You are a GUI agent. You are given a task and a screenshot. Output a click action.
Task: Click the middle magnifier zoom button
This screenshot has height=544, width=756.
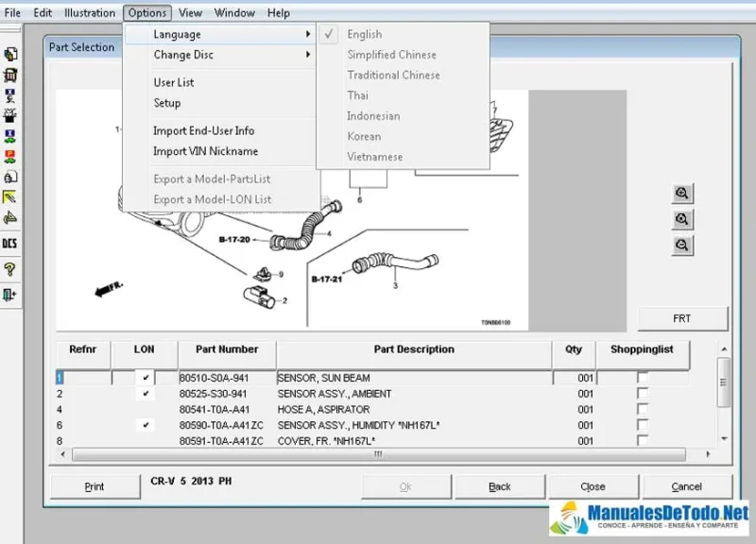[681, 219]
